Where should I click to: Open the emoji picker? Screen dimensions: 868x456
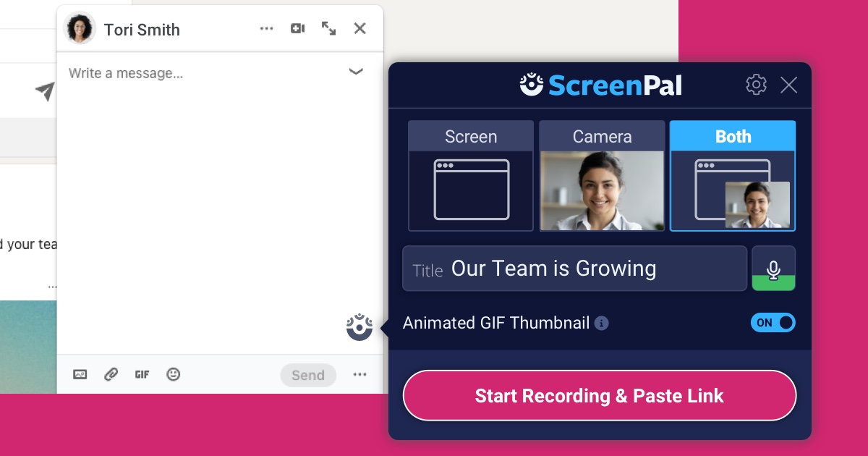[173, 374]
